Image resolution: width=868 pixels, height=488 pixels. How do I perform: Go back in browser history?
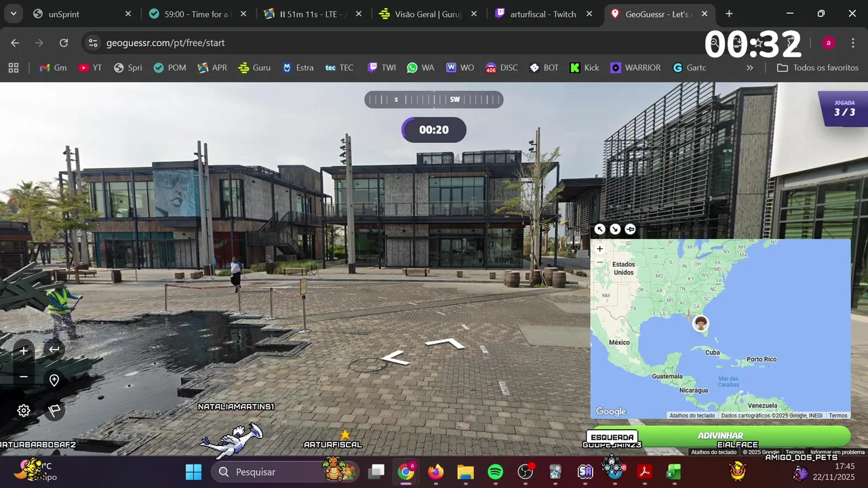[x=15, y=43]
